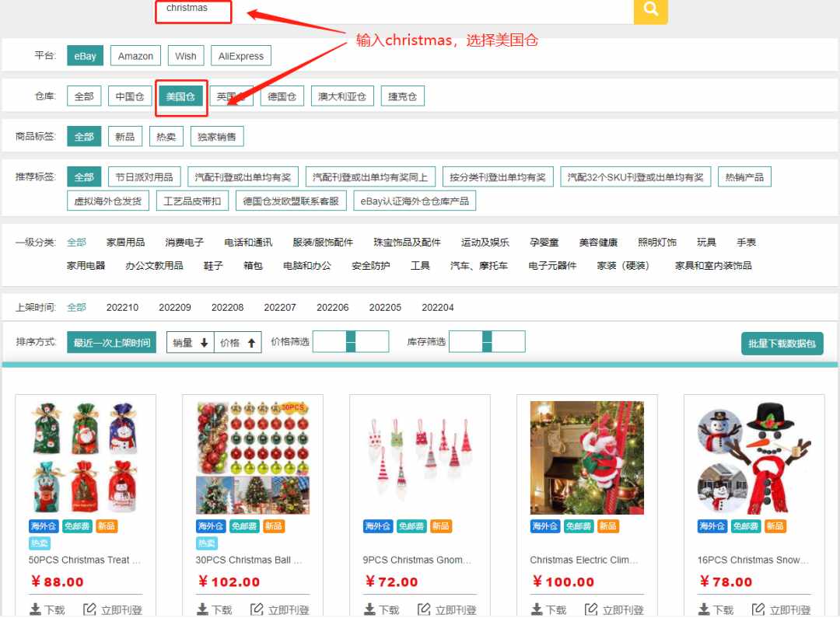Viewport: 840px width, 618px height.
Task: Filter by listing month 202204
Action: 438,307
